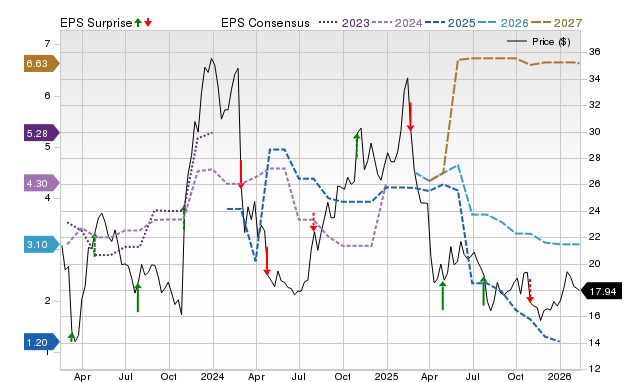This screenshot has height=382, width=640.
Task: Click dotted red surprise arrow near November 2025
Action: click(530, 291)
